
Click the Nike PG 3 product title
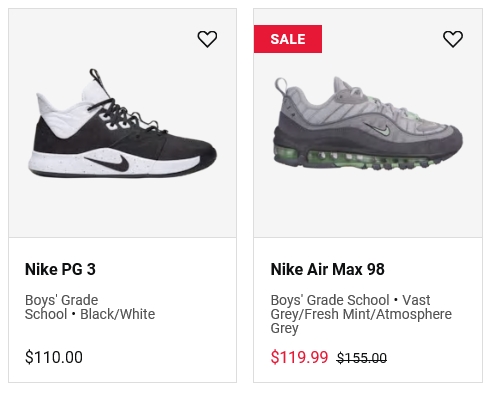pos(60,269)
